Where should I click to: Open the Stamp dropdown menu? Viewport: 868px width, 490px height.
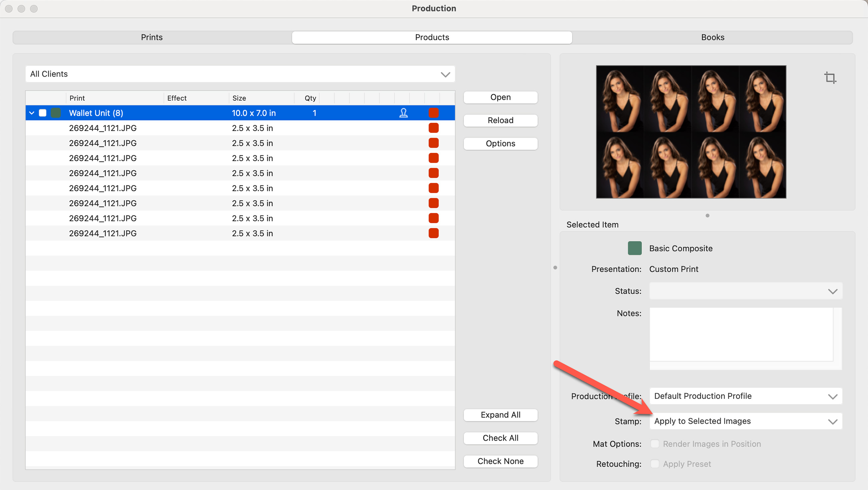point(745,421)
